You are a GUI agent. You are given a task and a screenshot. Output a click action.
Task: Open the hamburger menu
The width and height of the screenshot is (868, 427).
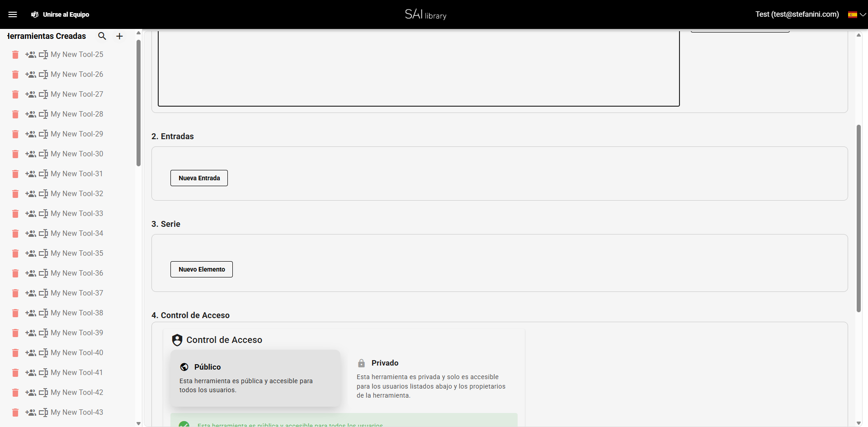pos(13,14)
